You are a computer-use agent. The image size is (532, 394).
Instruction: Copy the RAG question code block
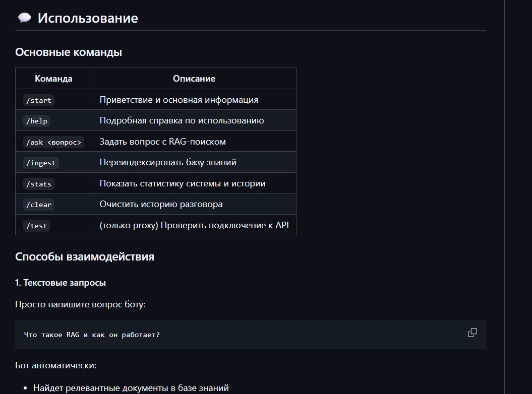(472, 333)
